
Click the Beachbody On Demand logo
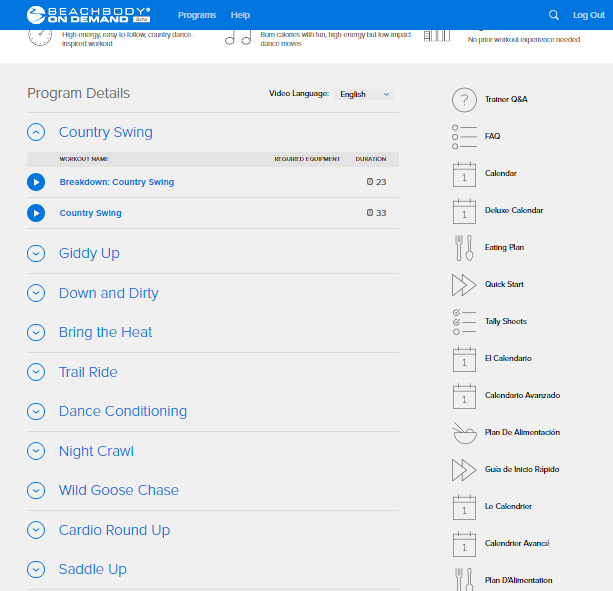click(x=88, y=15)
